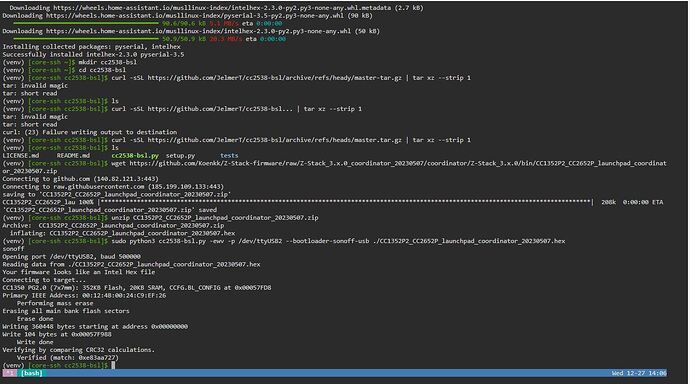Click the 'Connecting to target...' line
690x384 pixels.
(44, 280)
